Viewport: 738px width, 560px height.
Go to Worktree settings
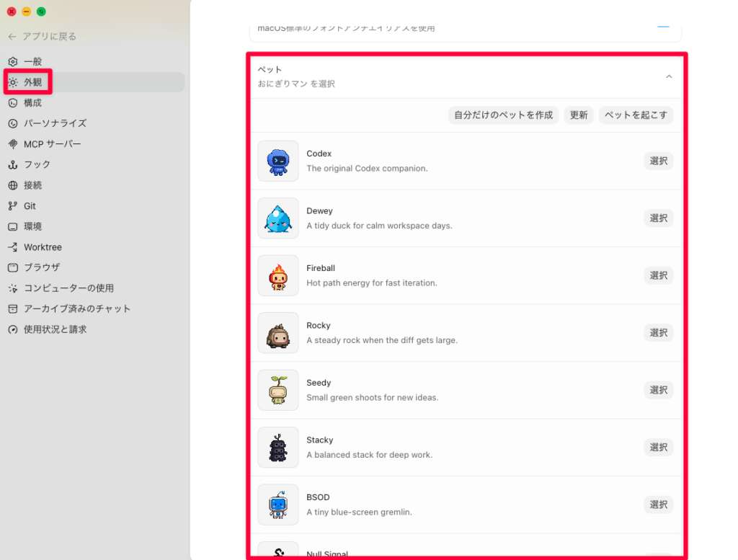click(x=94, y=247)
